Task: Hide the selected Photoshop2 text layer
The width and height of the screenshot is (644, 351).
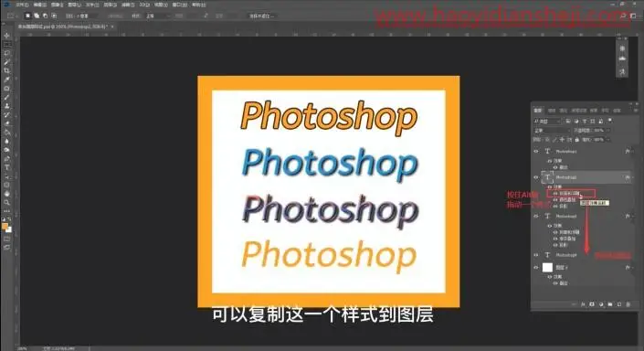Action: [536, 177]
